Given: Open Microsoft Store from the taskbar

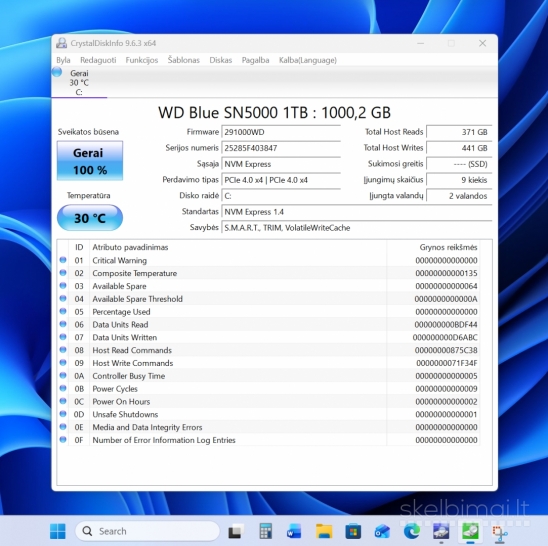Looking at the screenshot, I should 353,531.
